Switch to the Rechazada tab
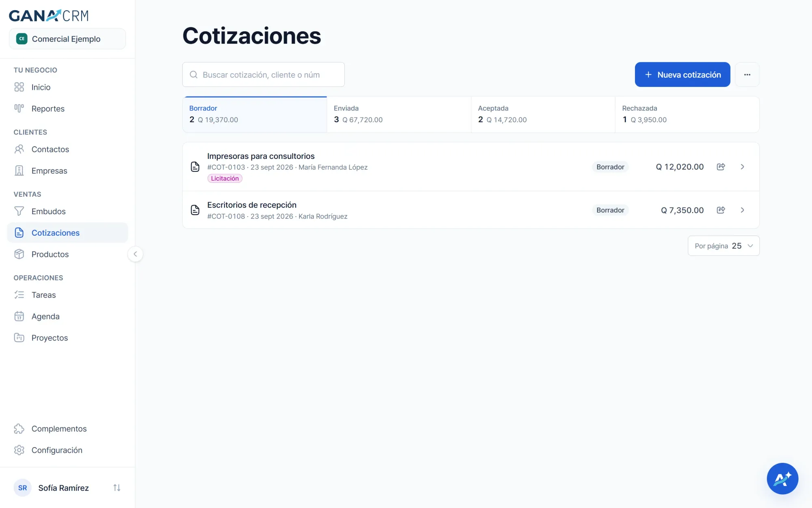Viewport: 812px width, 508px height. coord(687,114)
